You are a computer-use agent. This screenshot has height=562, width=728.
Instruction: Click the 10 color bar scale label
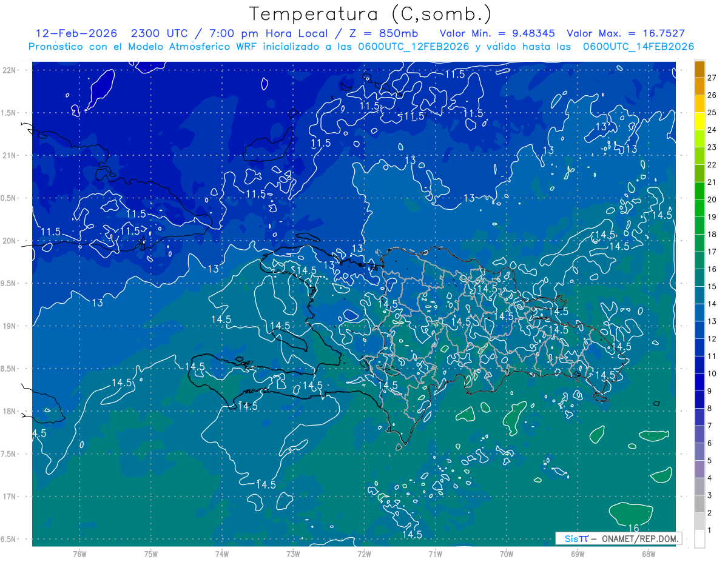[x=712, y=373]
